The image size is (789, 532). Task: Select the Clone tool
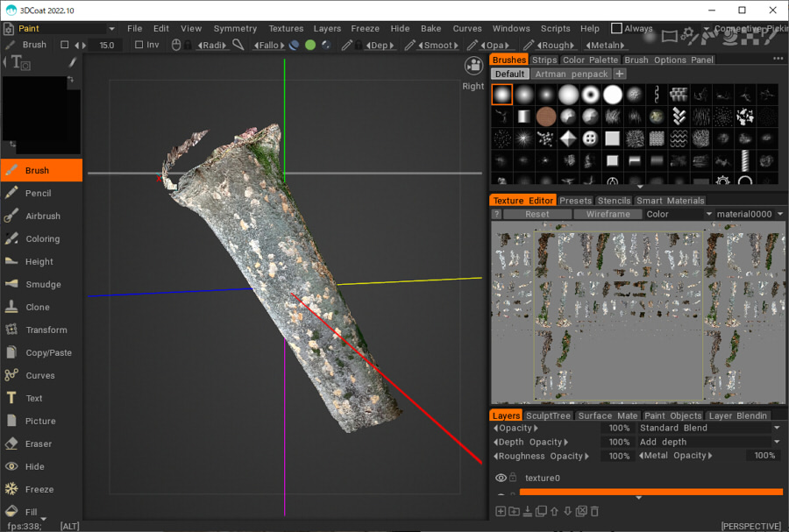click(x=41, y=307)
